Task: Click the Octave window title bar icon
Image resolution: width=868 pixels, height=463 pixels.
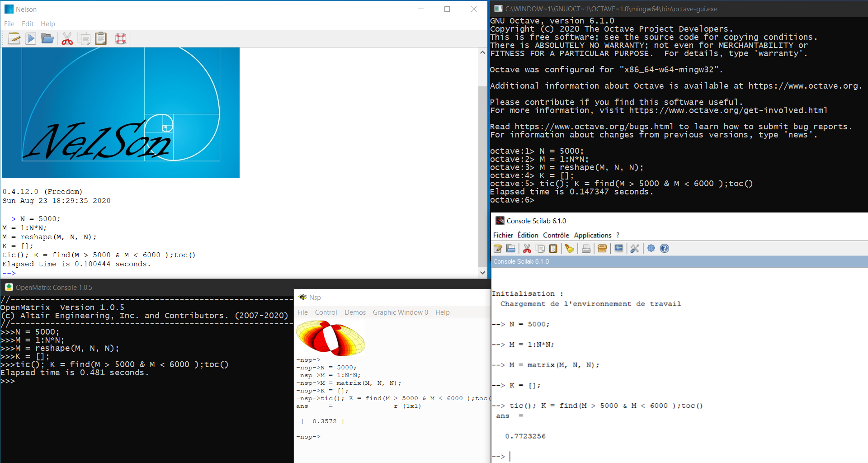Action: (498, 9)
